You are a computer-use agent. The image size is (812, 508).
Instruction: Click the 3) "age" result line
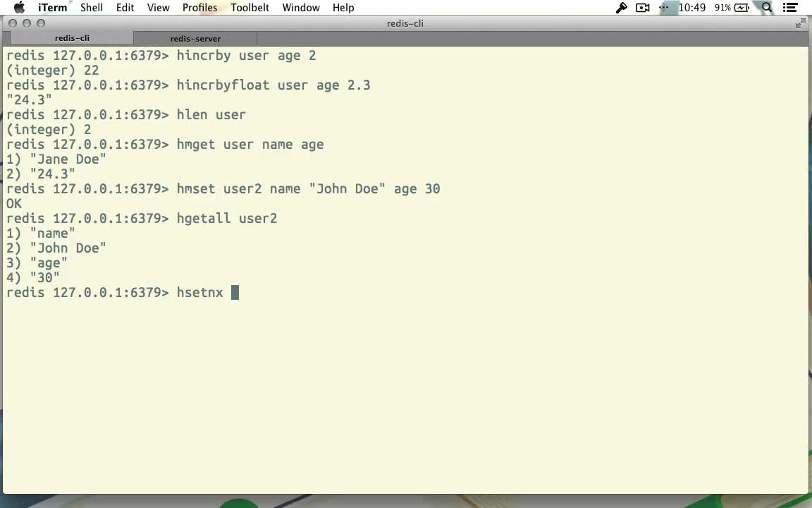tap(37, 262)
